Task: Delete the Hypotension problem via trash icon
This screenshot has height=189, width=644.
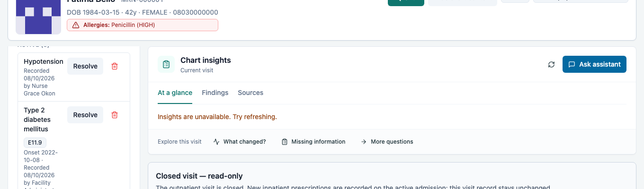Action: pos(114,66)
